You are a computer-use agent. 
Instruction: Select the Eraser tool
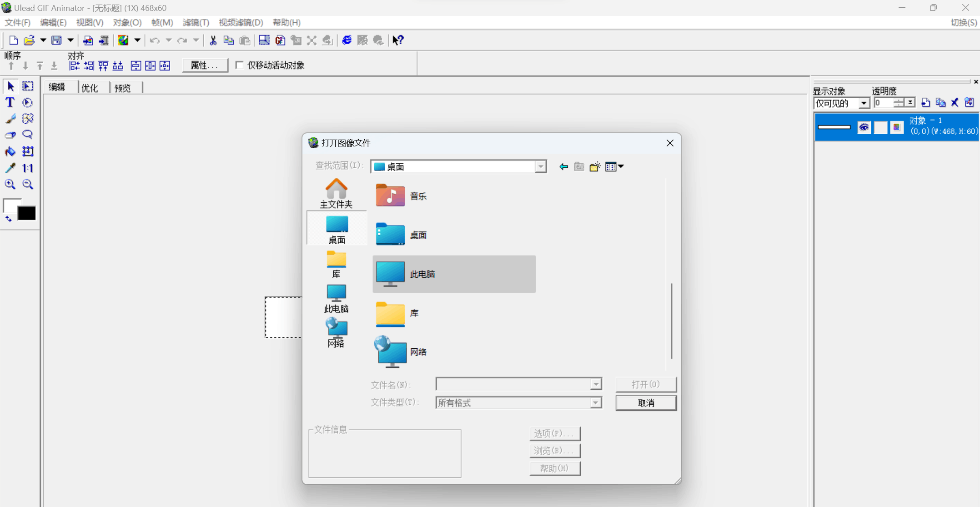coord(10,135)
